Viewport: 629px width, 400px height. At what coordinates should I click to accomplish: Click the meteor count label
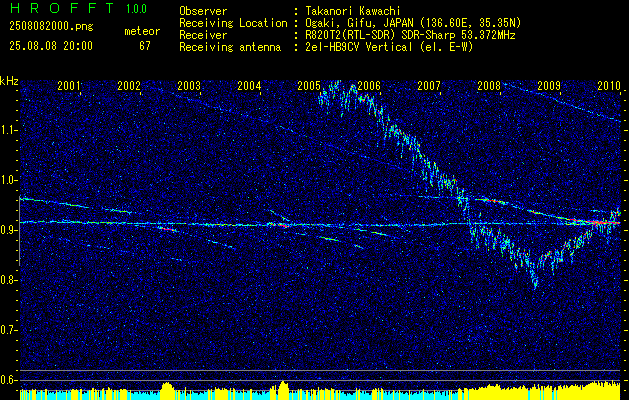pyautogui.click(x=142, y=31)
